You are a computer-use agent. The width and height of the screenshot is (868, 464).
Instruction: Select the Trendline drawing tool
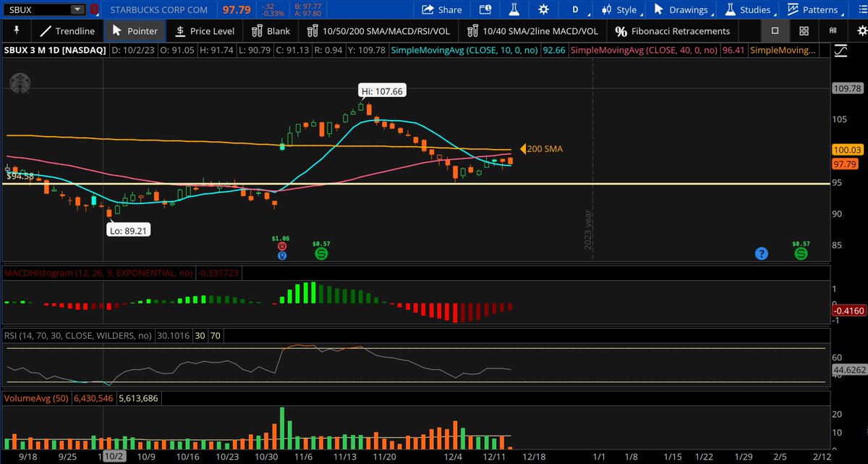67,31
